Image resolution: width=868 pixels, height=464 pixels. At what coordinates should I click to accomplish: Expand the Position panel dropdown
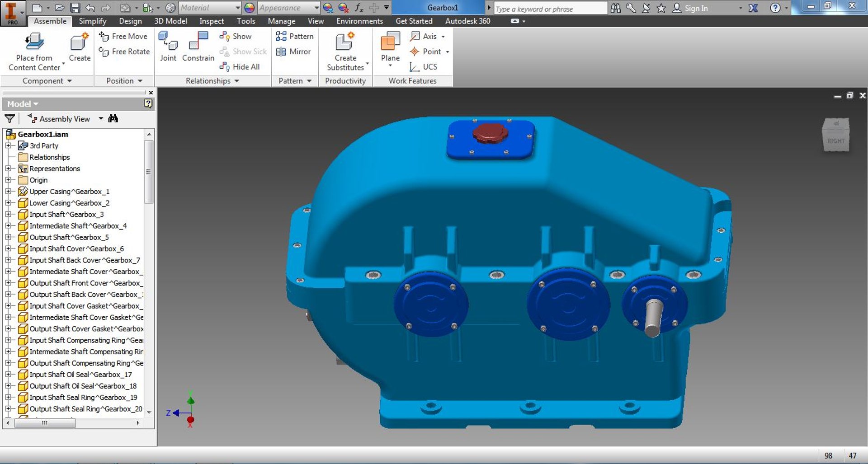point(140,81)
